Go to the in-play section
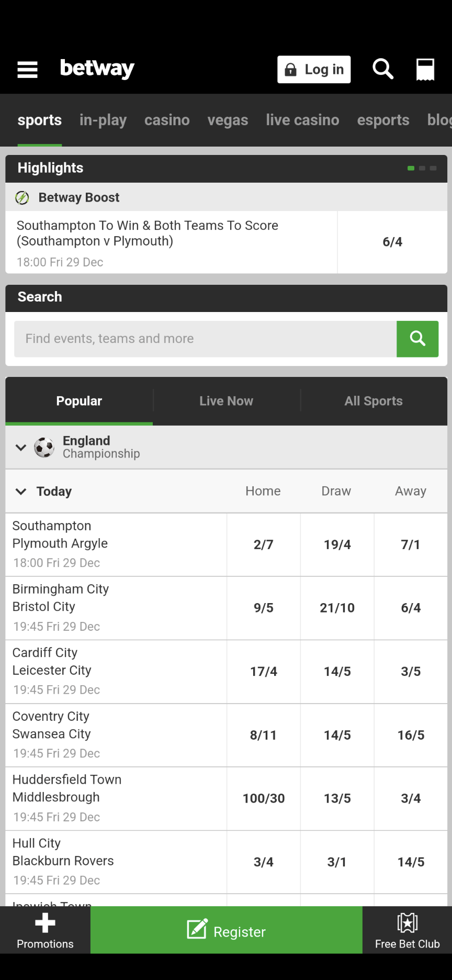This screenshot has width=452, height=980. (103, 120)
